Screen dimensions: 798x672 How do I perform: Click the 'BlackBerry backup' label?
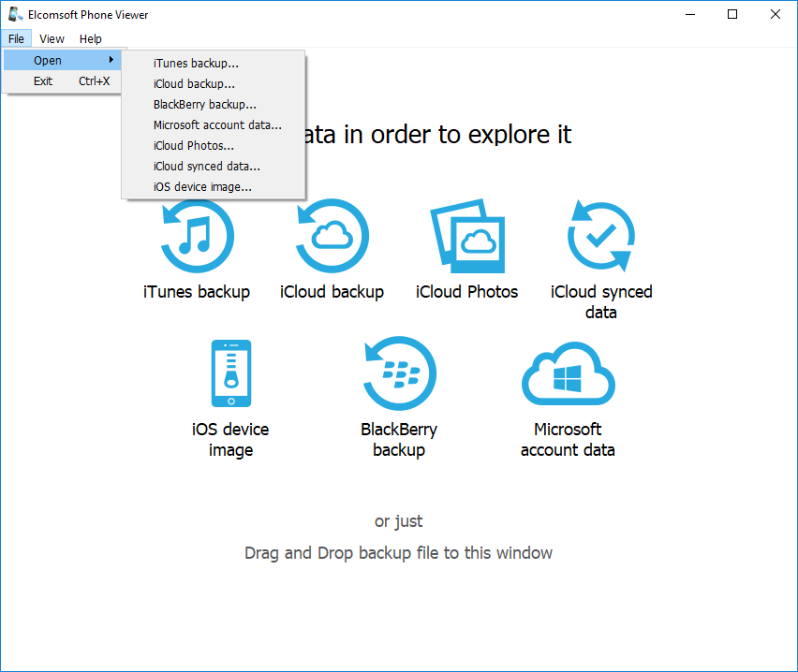coord(399,440)
